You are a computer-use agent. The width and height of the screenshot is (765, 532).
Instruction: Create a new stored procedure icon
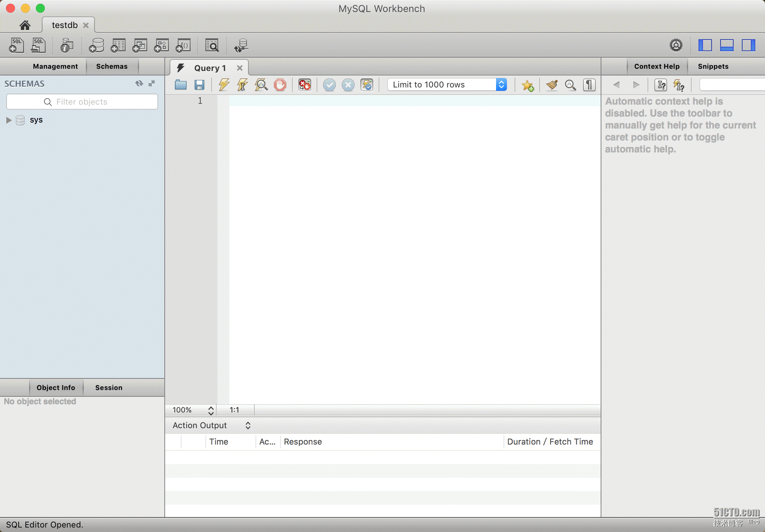click(x=161, y=45)
